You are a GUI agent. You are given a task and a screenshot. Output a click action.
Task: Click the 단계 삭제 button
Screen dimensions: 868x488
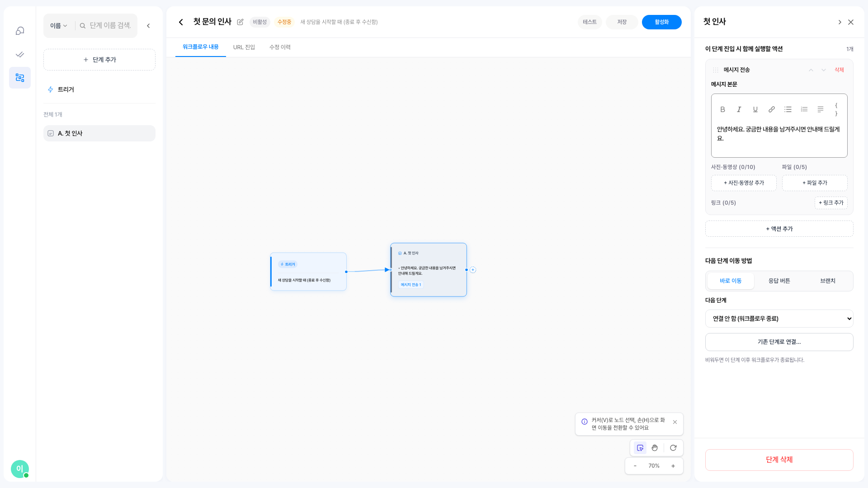click(x=779, y=460)
